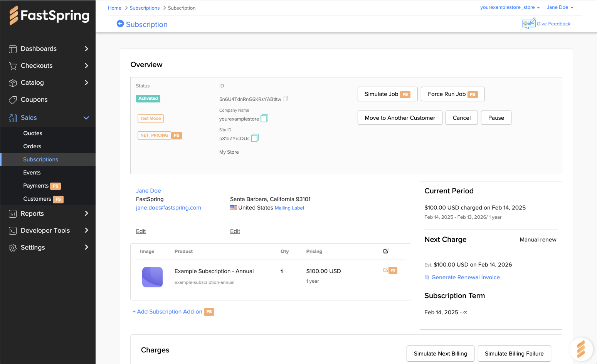
Task: Click the FS badge by Add Subscription Add-on
Action: tap(209, 312)
